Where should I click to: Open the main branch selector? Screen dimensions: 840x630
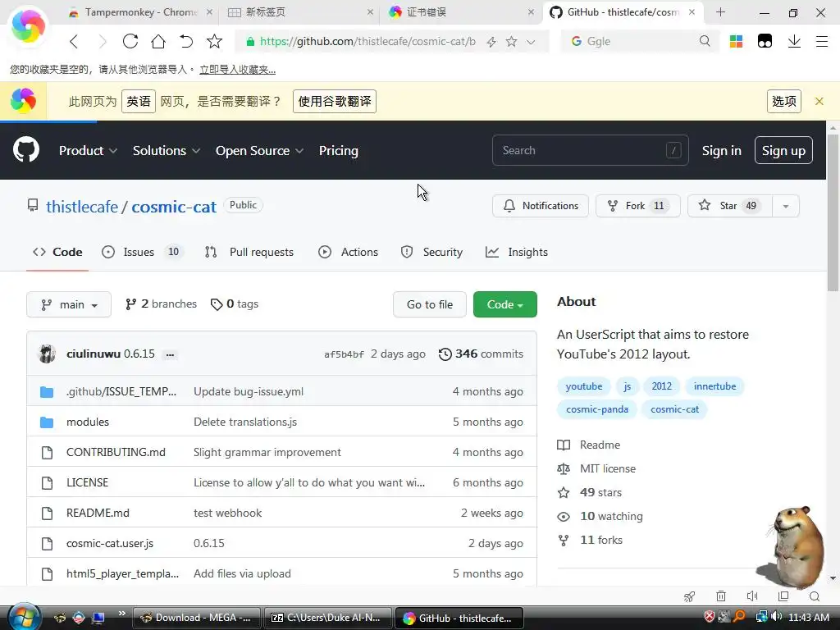69,304
